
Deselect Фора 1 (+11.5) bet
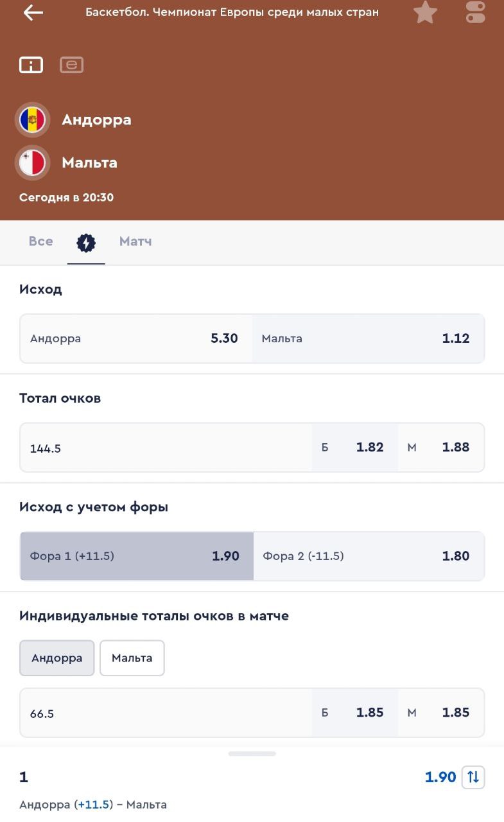137,556
